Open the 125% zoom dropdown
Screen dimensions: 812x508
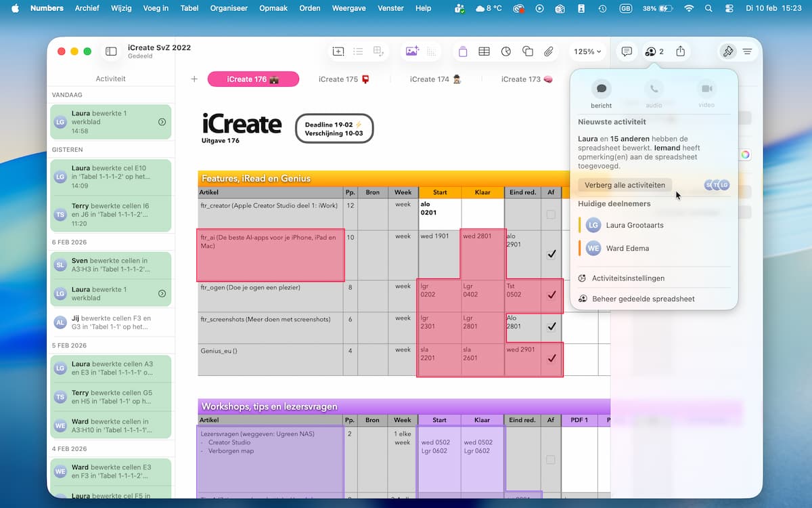tap(587, 51)
